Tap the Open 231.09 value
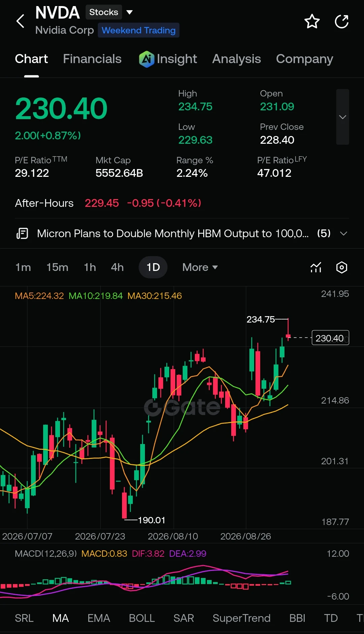The image size is (364, 634). (x=277, y=107)
